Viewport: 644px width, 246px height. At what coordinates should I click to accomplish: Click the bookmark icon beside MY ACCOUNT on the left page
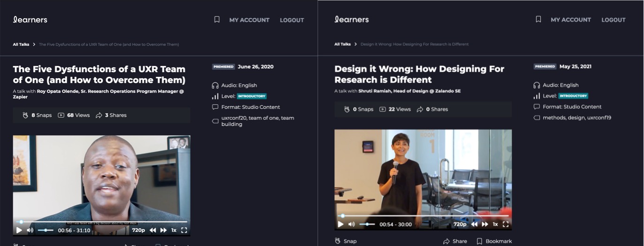click(217, 20)
